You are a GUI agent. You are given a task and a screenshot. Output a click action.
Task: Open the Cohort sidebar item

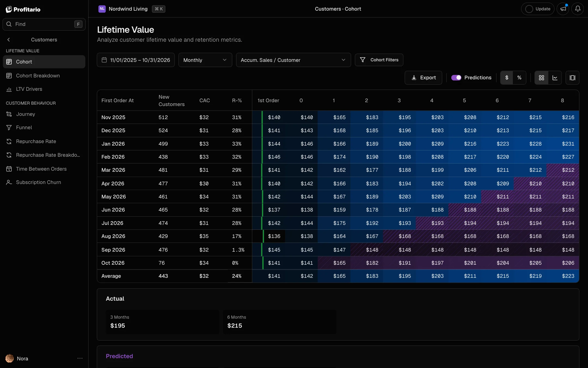[44, 62]
